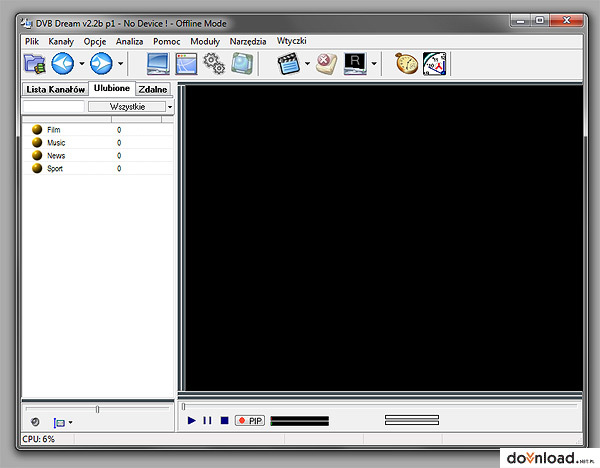Go to next channel with blue forward arrow
Screen dimensions: 600x468
click(x=101, y=64)
